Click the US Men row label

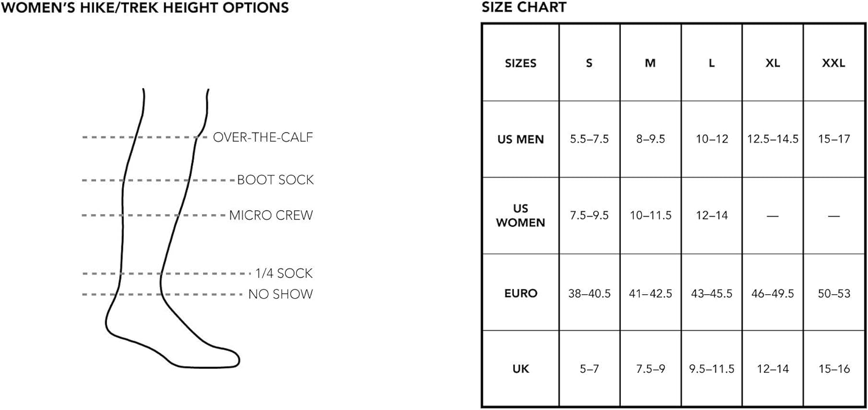coord(521,140)
